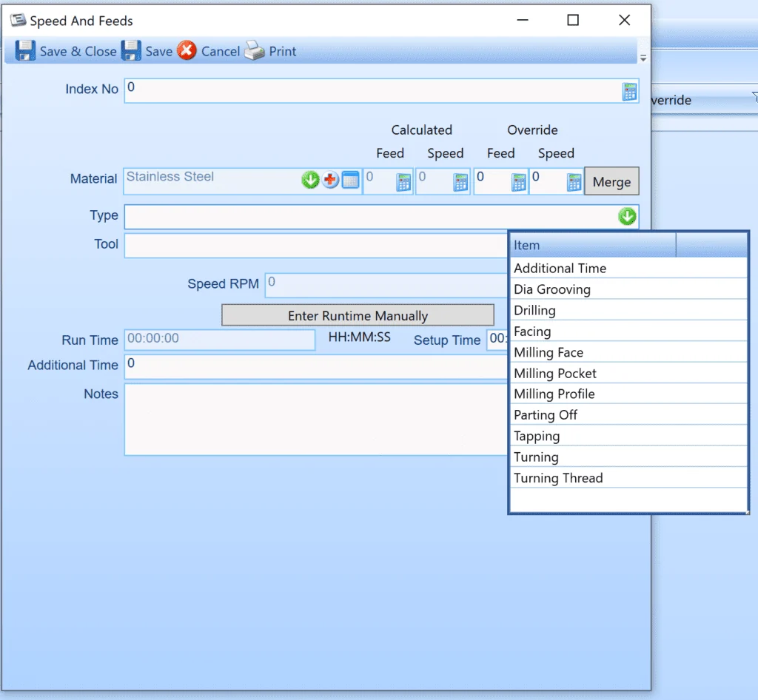The width and height of the screenshot is (758, 700).
Task: Minimize the Speed And Feeds window
Action: [x=523, y=20]
